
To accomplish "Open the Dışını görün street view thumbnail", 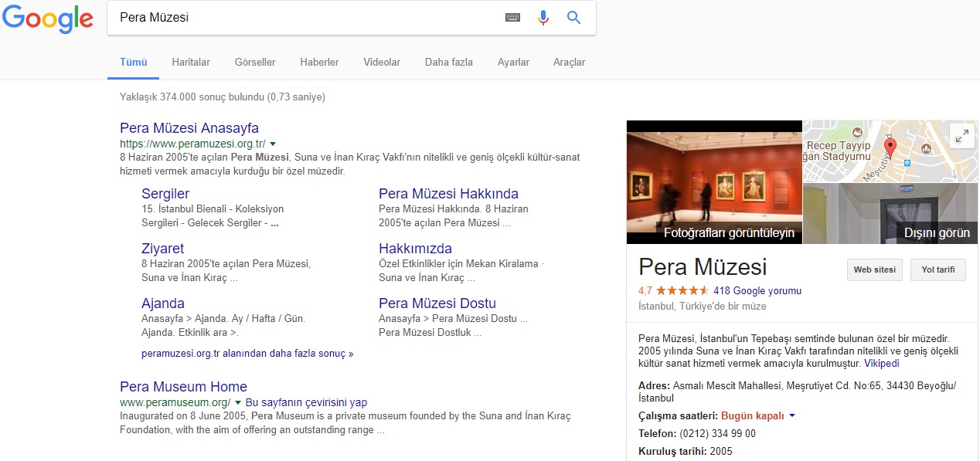I will point(890,214).
